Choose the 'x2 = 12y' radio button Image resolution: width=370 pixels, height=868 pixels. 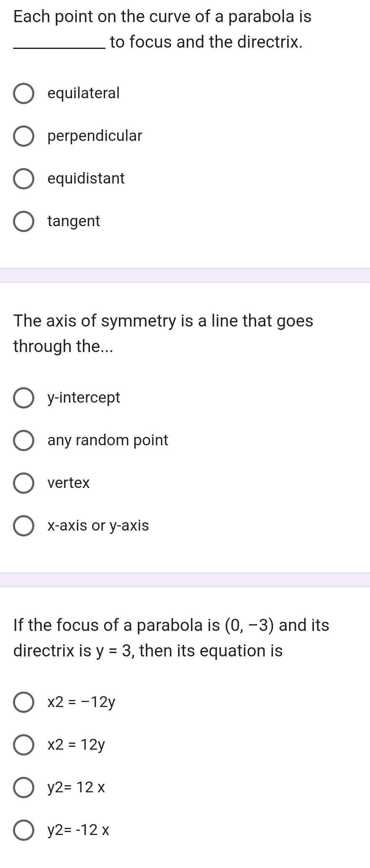pyautogui.click(x=23, y=745)
